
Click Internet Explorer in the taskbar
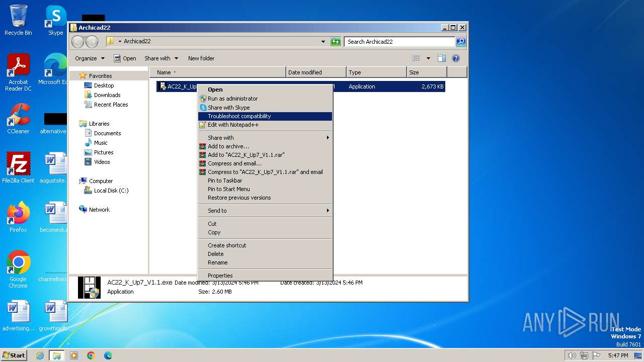click(x=40, y=355)
